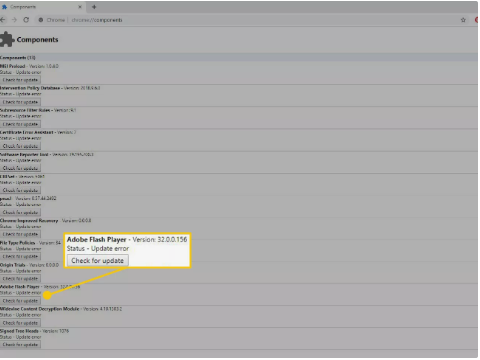
Task: Select the Components browser tab
Action: [42, 7]
